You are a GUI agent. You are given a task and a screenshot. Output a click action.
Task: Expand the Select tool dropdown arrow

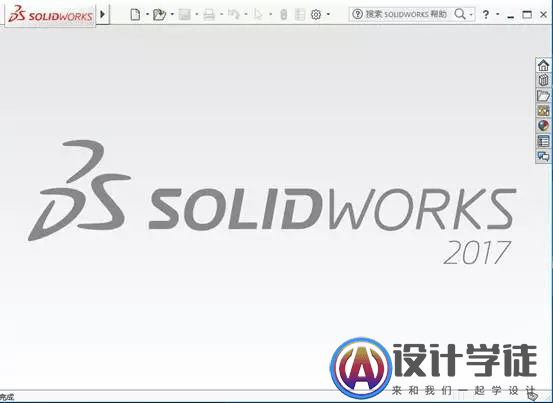tap(271, 14)
